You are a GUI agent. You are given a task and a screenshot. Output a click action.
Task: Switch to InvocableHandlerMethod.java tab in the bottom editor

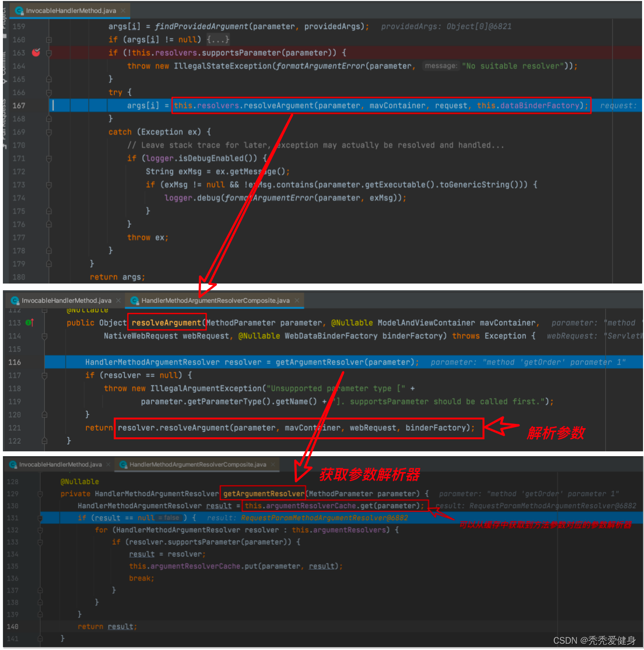point(60,464)
